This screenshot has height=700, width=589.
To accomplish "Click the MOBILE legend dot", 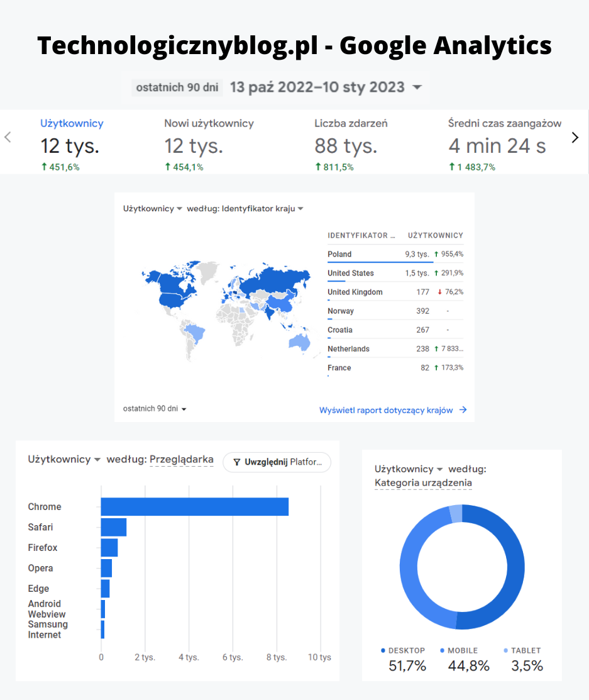I will coord(442,650).
